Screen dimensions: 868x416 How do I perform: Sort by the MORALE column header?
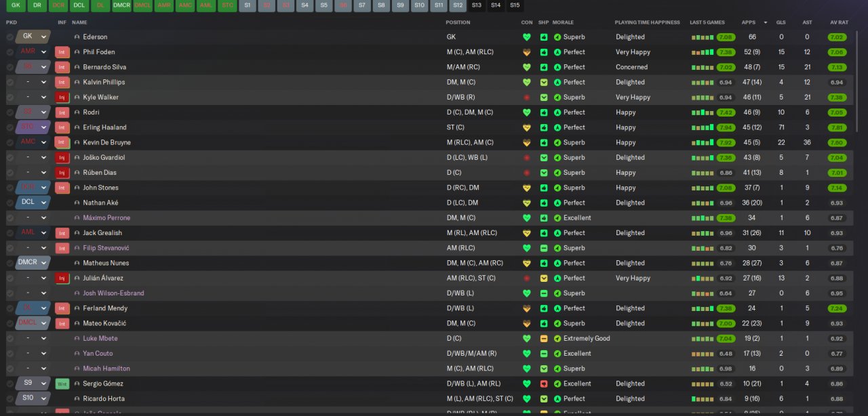[563, 22]
